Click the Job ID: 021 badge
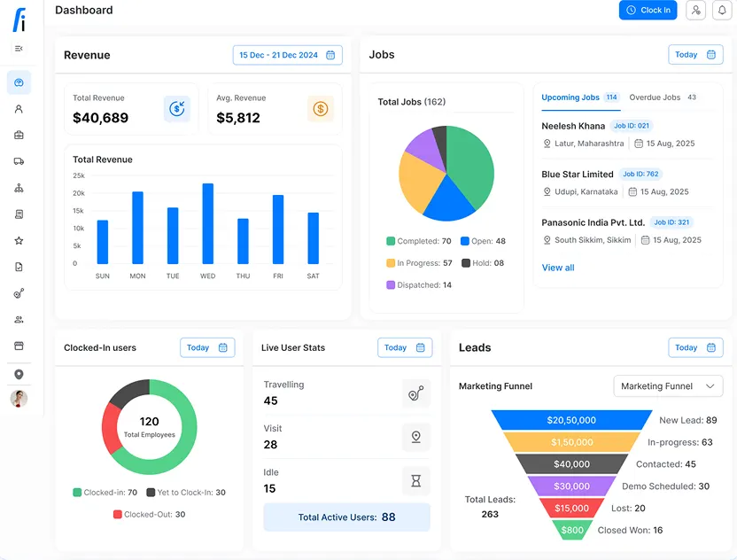 (632, 126)
